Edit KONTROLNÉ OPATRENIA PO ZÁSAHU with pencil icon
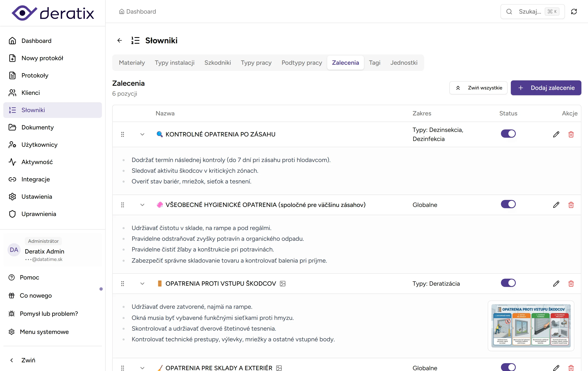 (x=556, y=134)
